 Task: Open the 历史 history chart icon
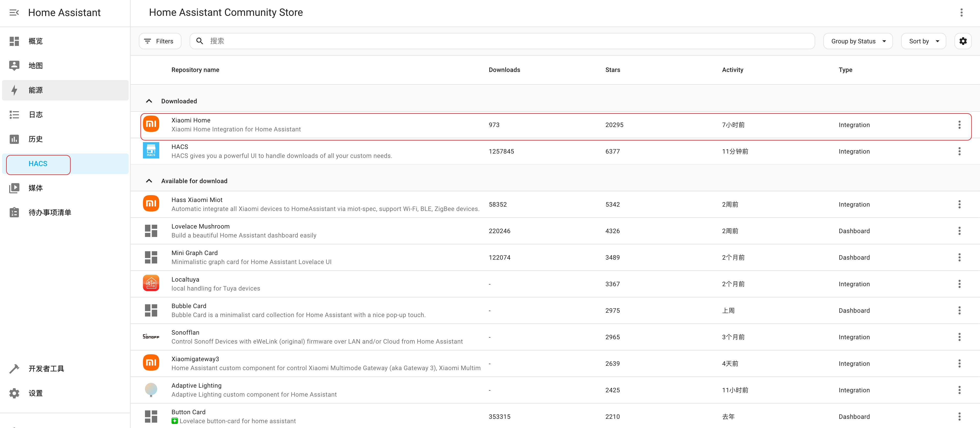tap(14, 139)
